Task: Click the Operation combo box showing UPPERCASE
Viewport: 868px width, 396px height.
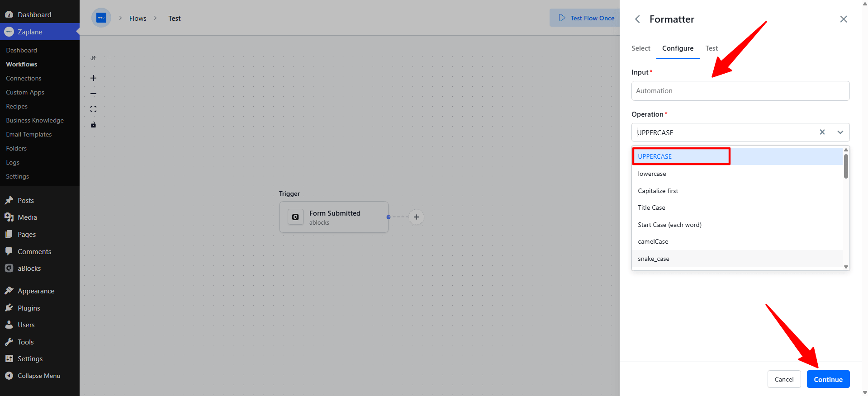Action: 740,132
